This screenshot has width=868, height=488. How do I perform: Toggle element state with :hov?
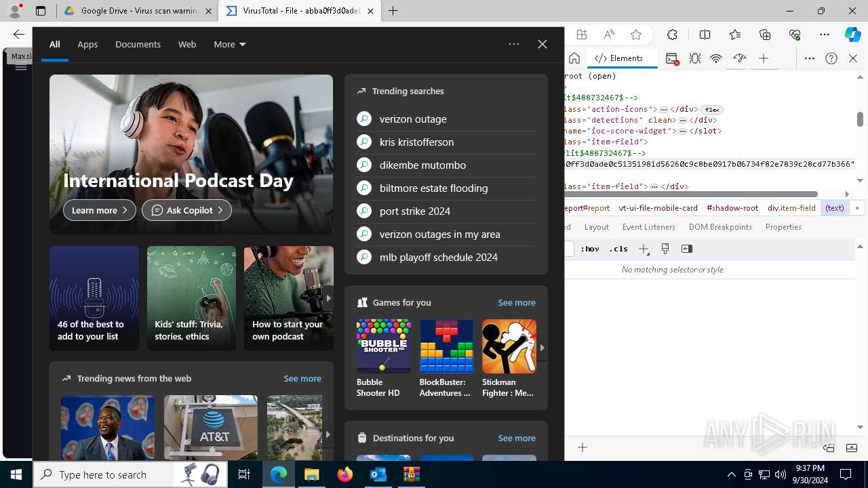tap(590, 249)
